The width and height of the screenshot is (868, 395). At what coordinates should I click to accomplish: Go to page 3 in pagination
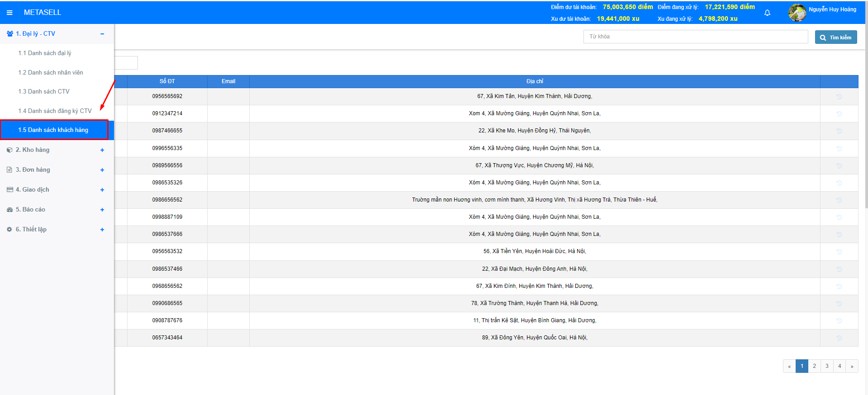(827, 366)
